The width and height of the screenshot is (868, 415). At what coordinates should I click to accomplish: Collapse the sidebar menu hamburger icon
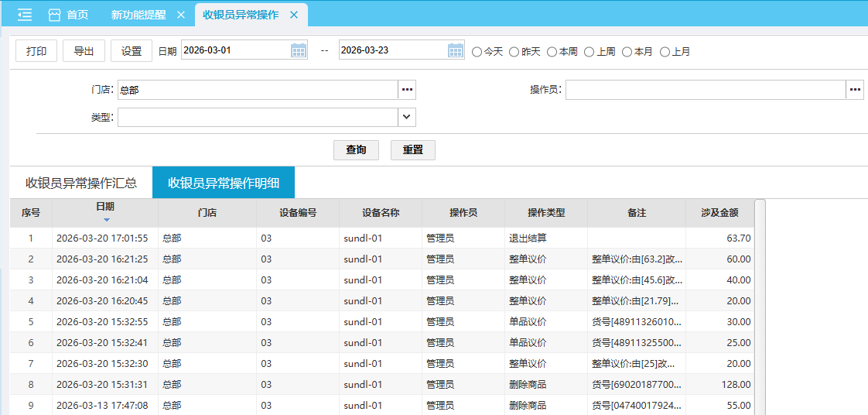tap(25, 15)
